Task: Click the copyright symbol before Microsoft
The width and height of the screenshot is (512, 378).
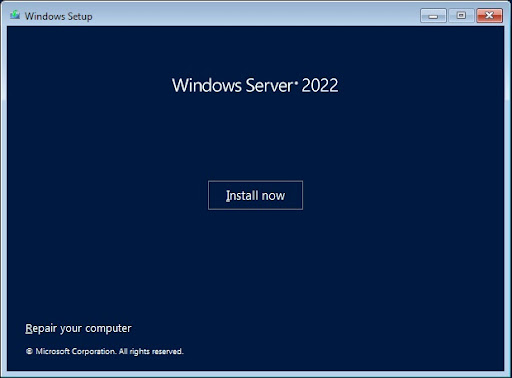Action: pyautogui.click(x=29, y=351)
